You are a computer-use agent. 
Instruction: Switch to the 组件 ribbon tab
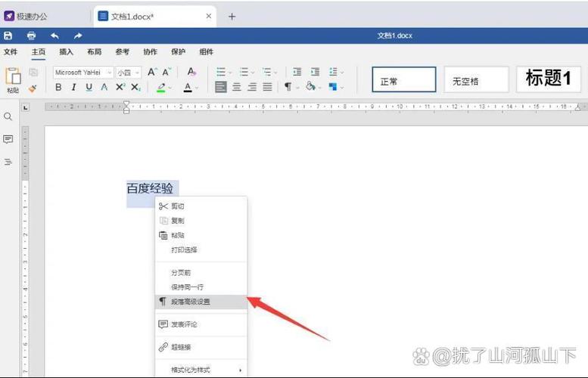[207, 52]
